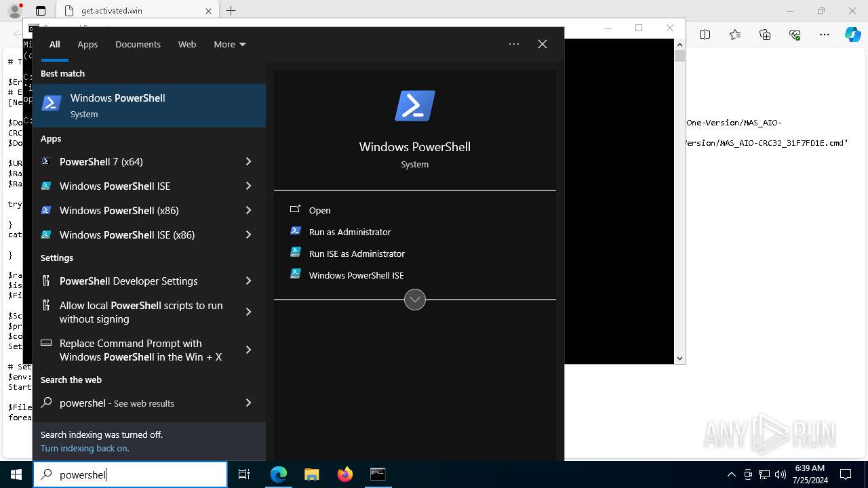Open Task View on the taskbar
Viewport: 868px width, 488px height.
(244, 474)
